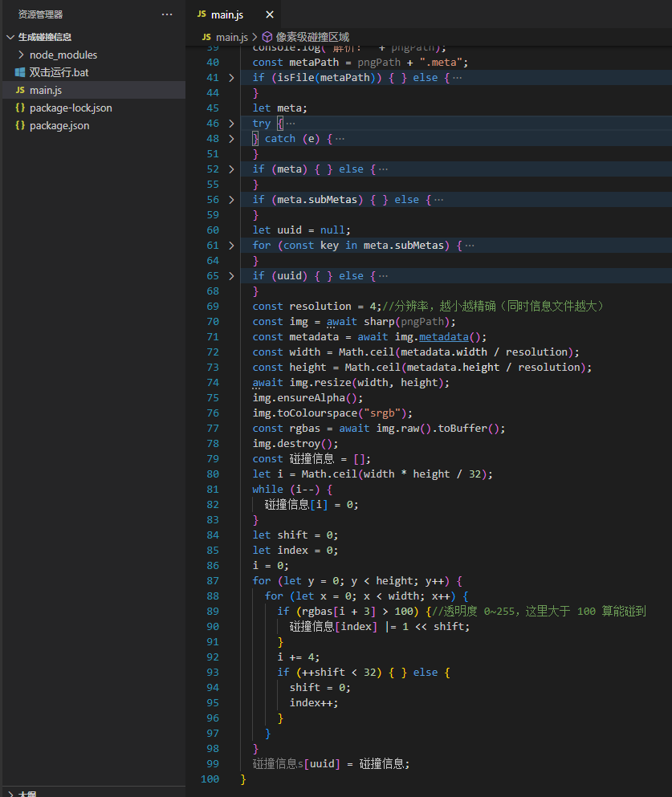Open explorer panel more actions menu
Image resolution: width=672 pixels, height=797 pixels.
[x=167, y=14]
